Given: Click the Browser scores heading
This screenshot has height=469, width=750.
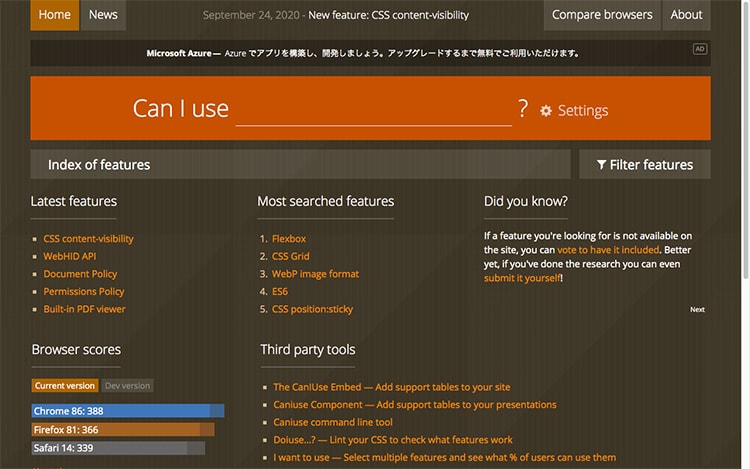Looking at the screenshot, I should [x=76, y=350].
